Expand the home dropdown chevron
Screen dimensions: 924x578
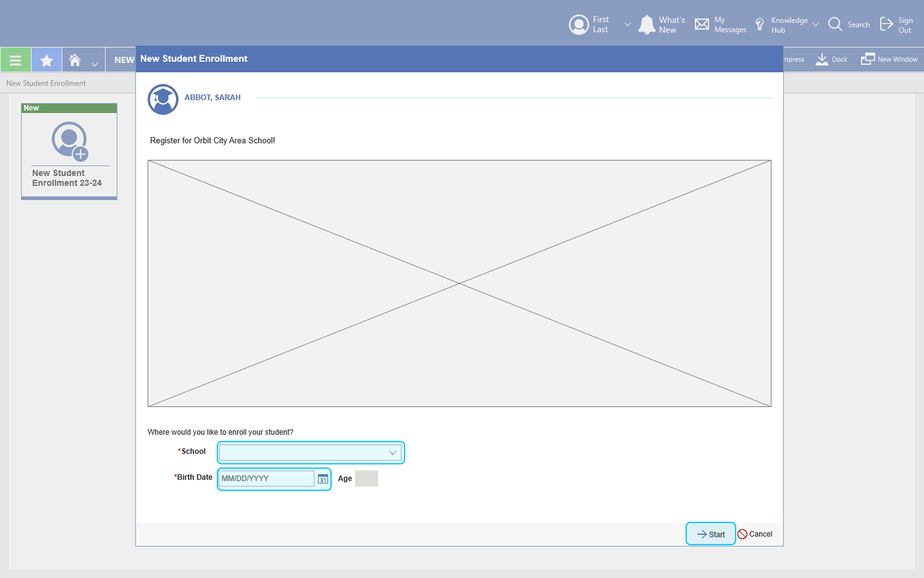tap(95, 64)
